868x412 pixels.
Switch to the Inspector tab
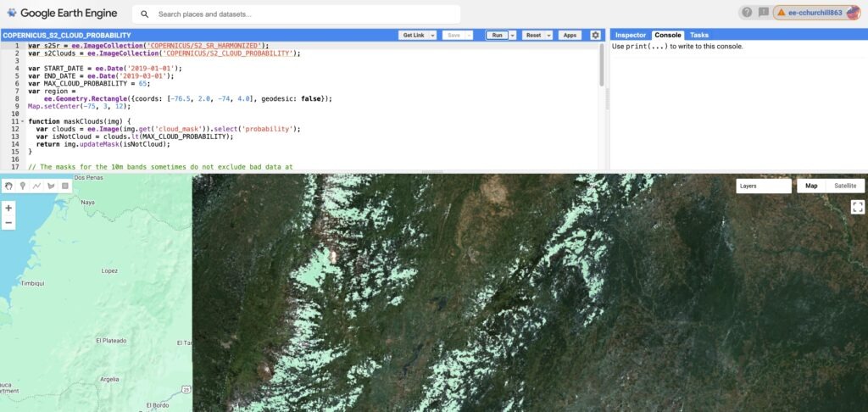click(630, 35)
